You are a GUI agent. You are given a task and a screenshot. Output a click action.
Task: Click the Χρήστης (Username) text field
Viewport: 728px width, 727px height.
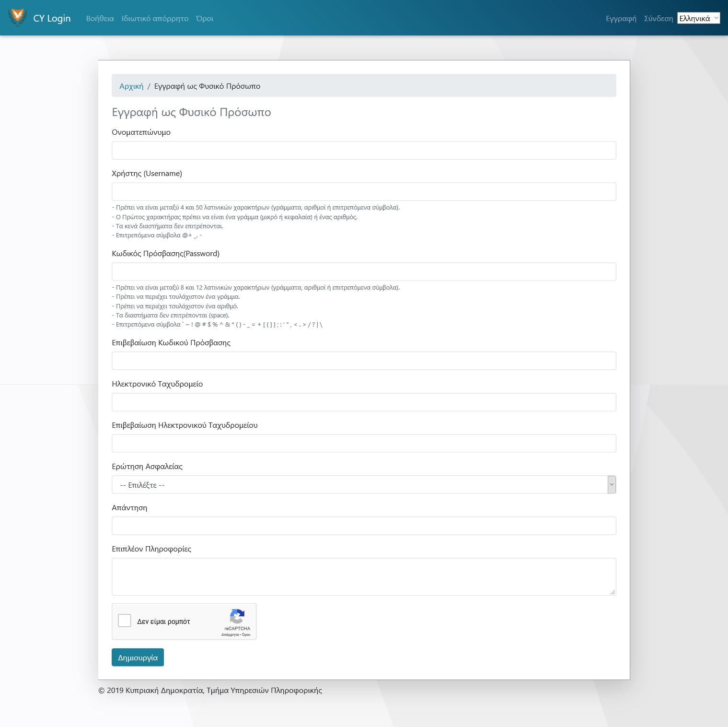[363, 192]
